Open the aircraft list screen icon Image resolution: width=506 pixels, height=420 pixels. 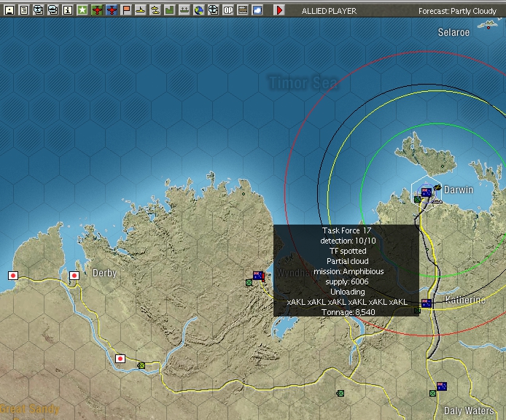coord(39,10)
